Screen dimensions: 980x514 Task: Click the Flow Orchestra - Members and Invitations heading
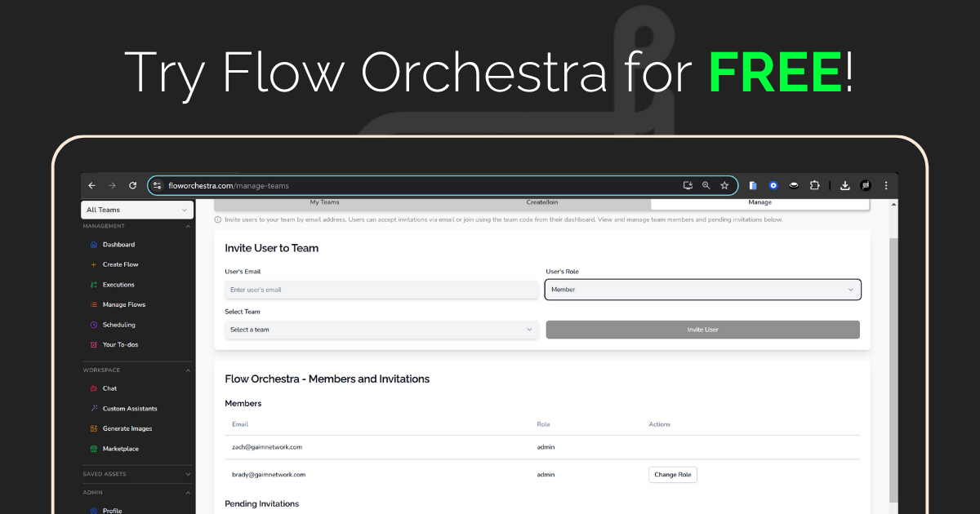(x=327, y=379)
